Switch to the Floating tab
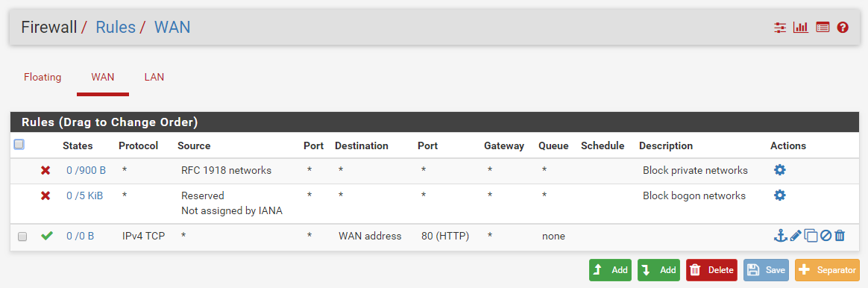 pos(43,77)
